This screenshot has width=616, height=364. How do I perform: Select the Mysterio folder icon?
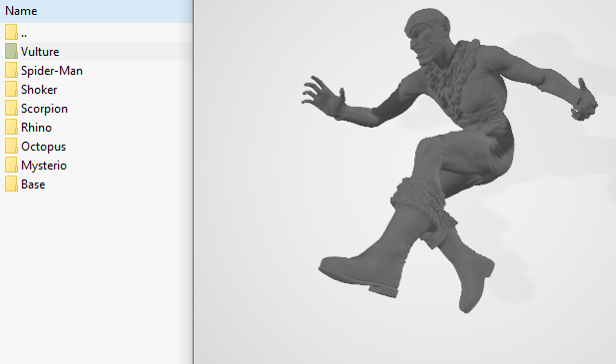point(11,165)
